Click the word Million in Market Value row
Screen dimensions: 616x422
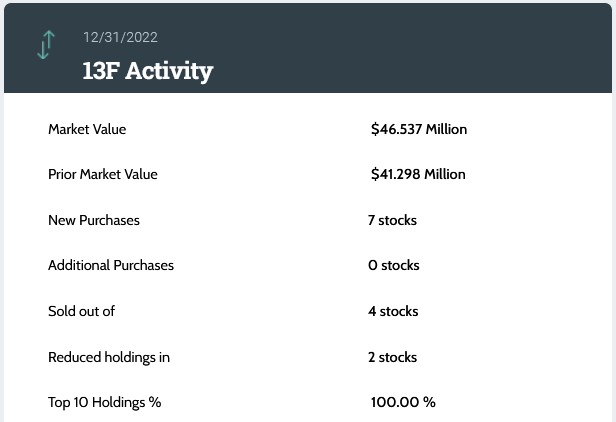(x=445, y=129)
